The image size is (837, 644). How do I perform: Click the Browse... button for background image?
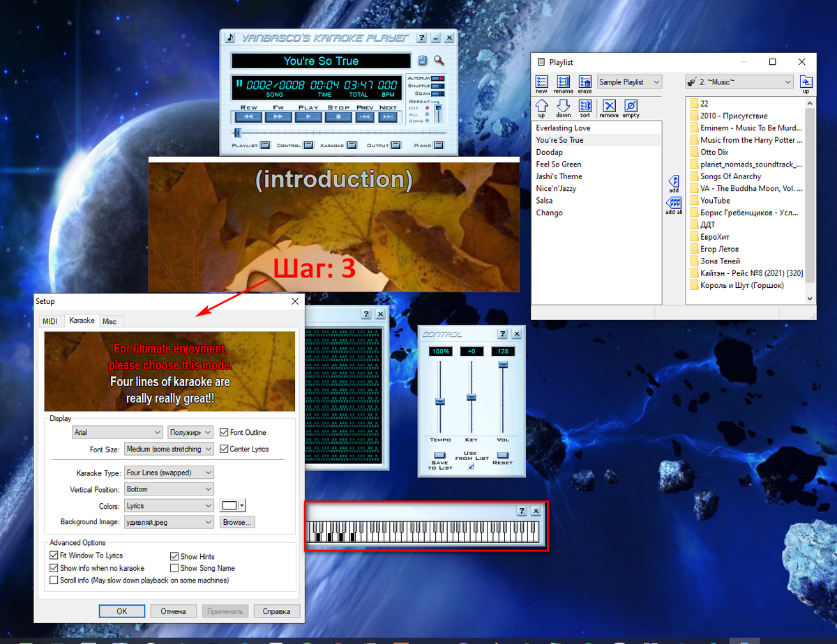click(x=238, y=522)
